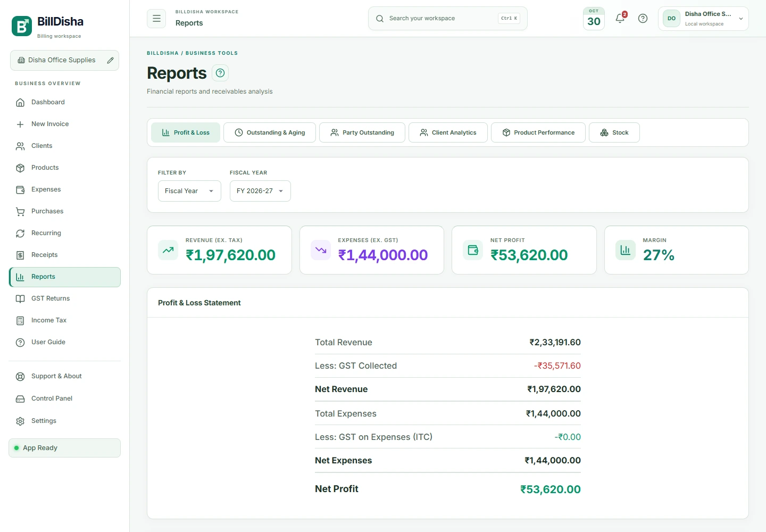This screenshot has width=766, height=532.
Task: Click the BillDisha logo icon
Action: [22, 26]
